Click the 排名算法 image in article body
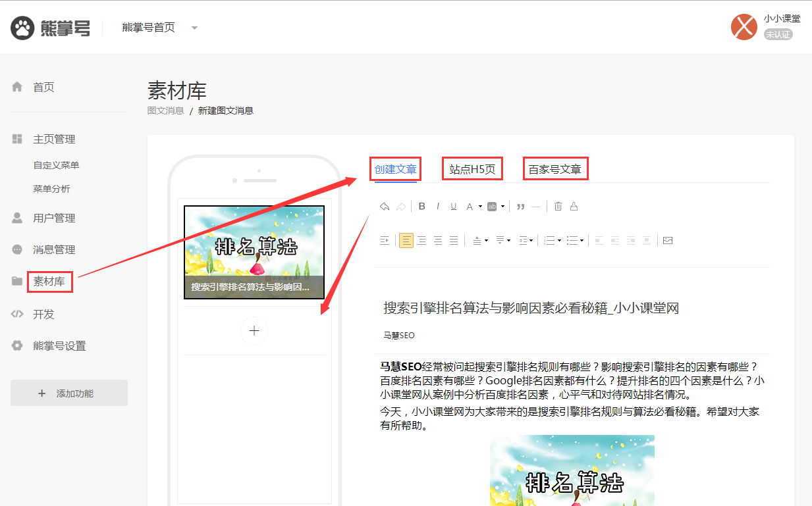 (572, 470)
